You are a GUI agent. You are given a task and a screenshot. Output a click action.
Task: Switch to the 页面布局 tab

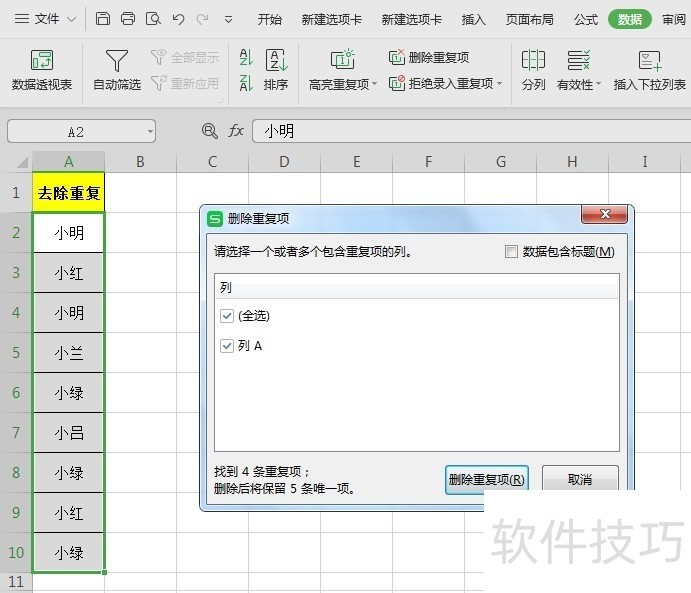[x=530, y=19]
